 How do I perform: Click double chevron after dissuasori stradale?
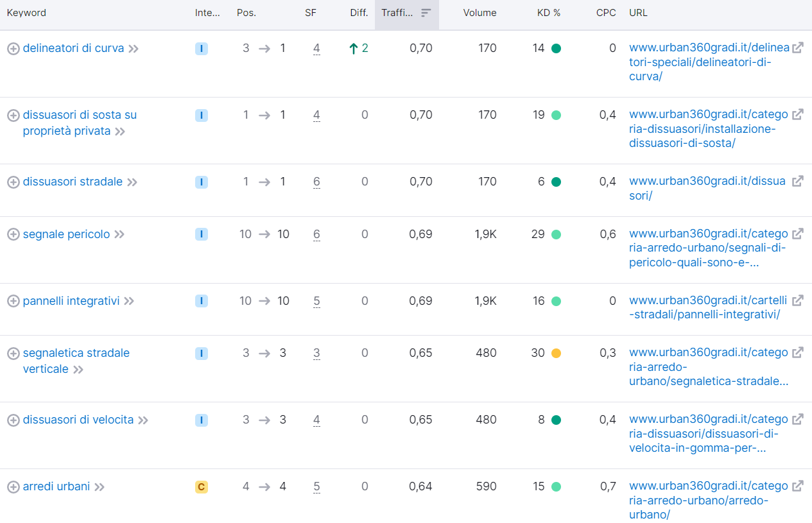[x=132, y=182]
